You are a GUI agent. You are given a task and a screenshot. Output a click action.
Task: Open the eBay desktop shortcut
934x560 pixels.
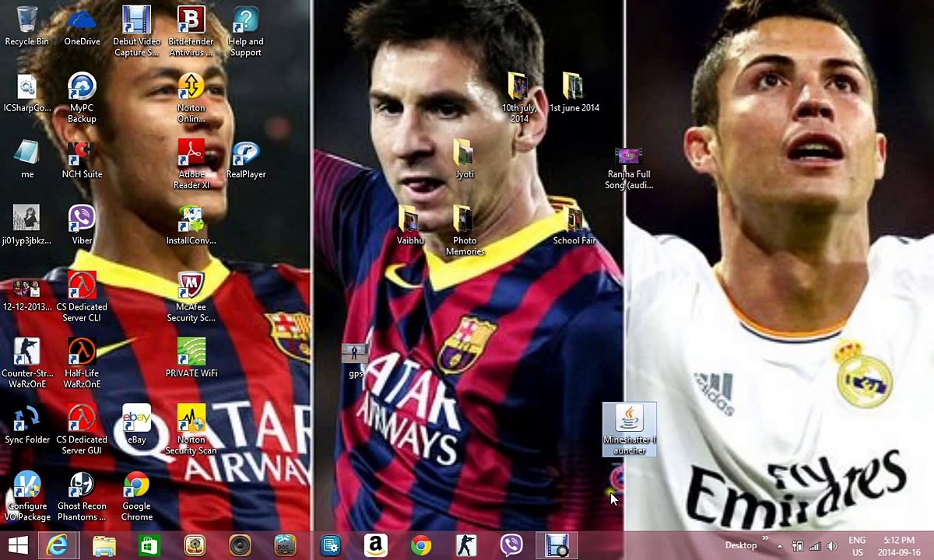tap(136, 424)
